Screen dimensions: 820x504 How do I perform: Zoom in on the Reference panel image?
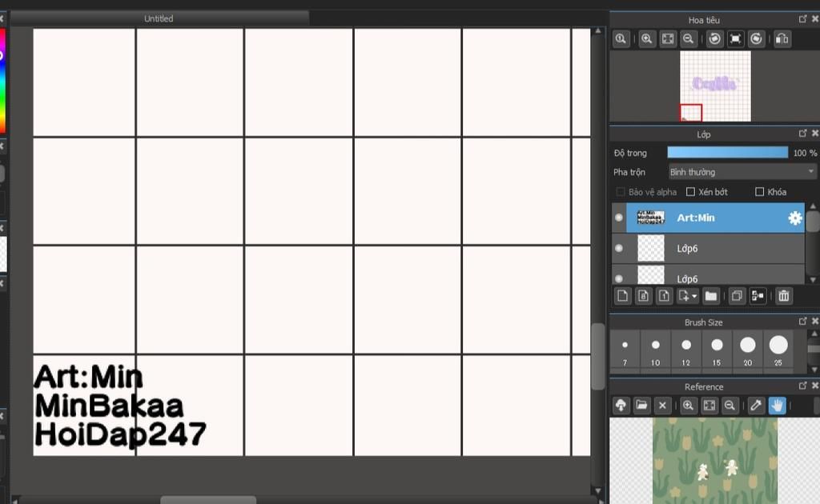click(688, 406)
